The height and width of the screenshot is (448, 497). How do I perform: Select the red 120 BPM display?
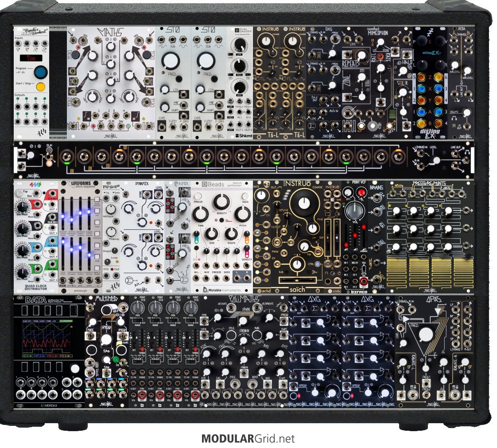[x=31, y=58]
